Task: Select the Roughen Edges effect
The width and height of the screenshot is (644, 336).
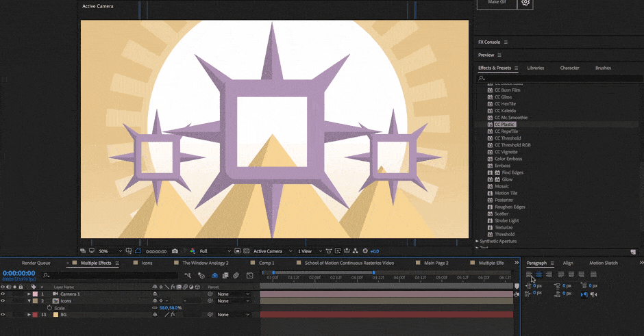Action: pyautogui.click(x=510, y=207)
